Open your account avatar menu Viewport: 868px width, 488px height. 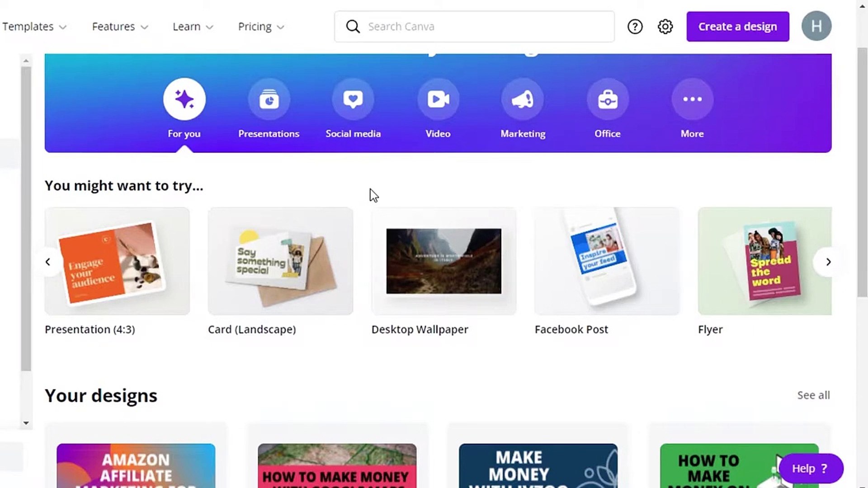click(816, 26)
